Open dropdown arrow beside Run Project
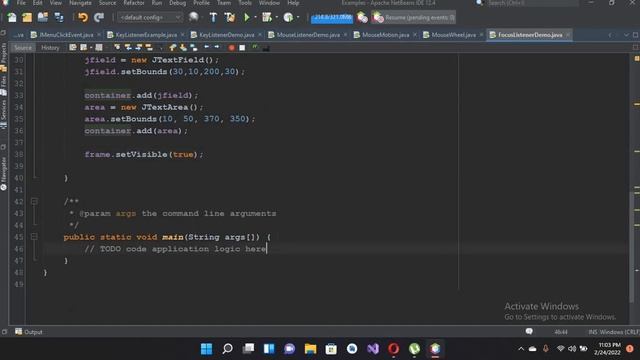Image resolution: width=640 pixels, height=360 pixels. tap(256, 18)
